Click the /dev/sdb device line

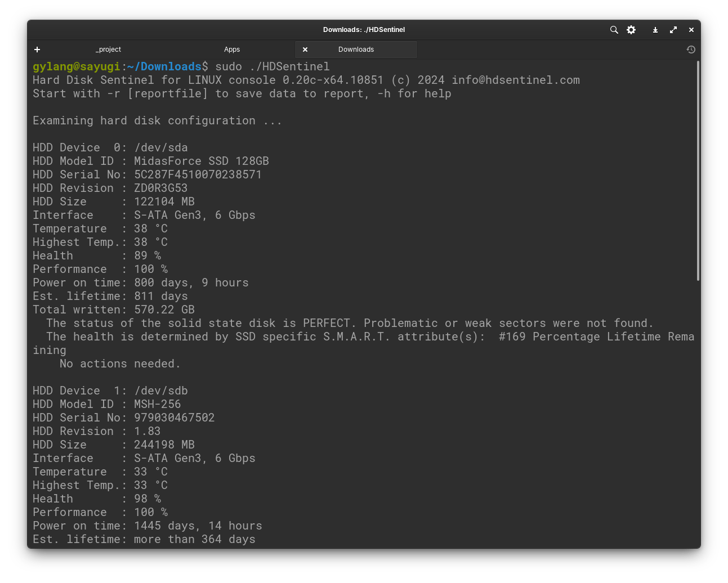pyautogui.click(x=161, y=391)
